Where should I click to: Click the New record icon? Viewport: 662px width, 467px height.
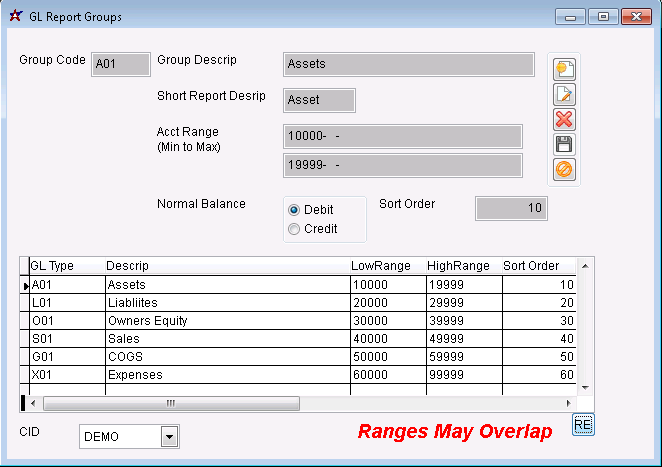coord(564,70)
